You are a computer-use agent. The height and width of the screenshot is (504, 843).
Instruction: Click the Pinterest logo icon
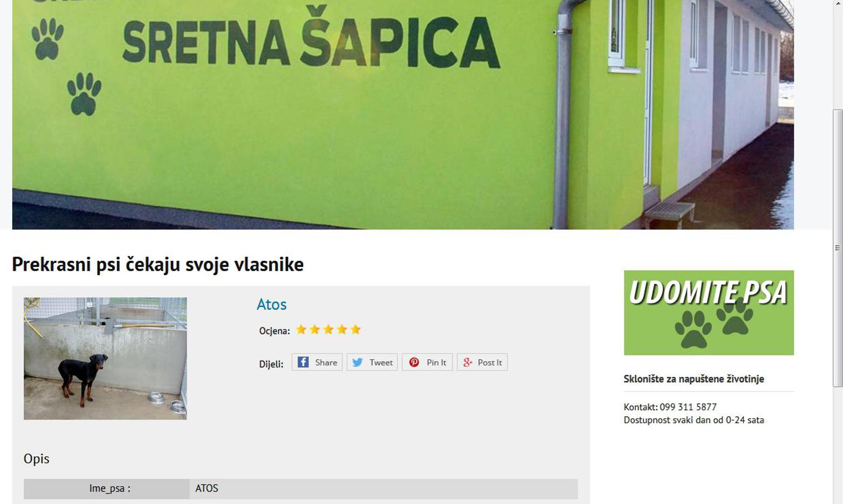pyautogui.click(x=414, y=362)
